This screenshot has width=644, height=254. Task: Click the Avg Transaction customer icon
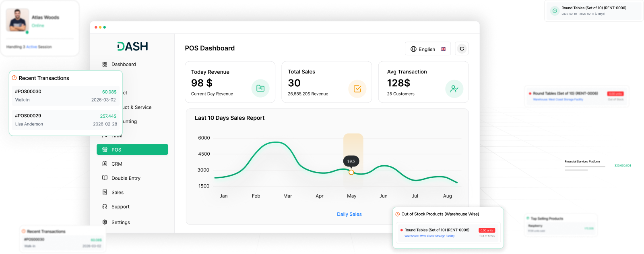coord(454,89)
